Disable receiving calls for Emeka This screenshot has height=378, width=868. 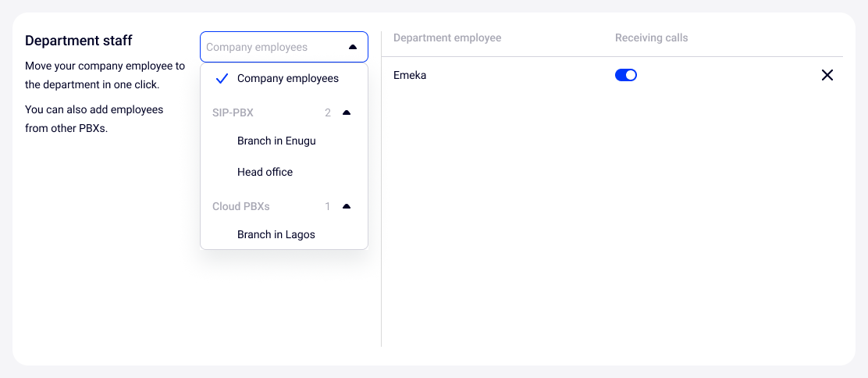coord(626,75)
